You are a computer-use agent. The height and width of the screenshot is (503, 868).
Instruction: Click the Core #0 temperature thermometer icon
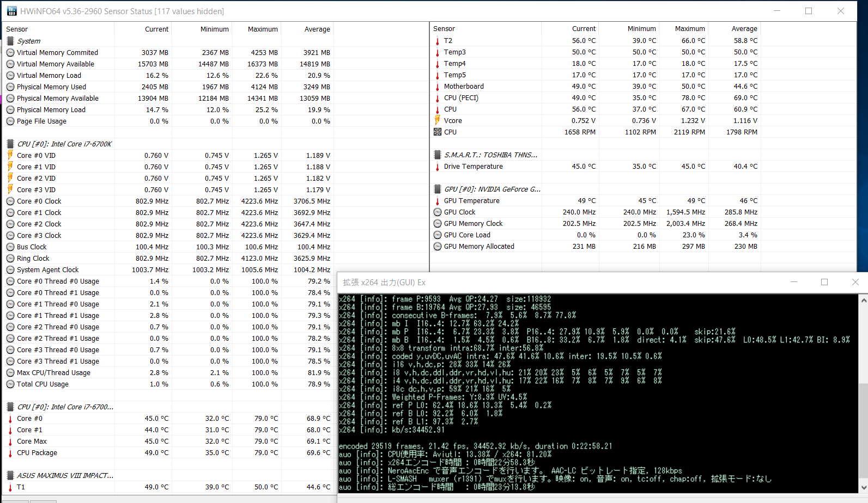pyautogui.click(x=10, y=418)
